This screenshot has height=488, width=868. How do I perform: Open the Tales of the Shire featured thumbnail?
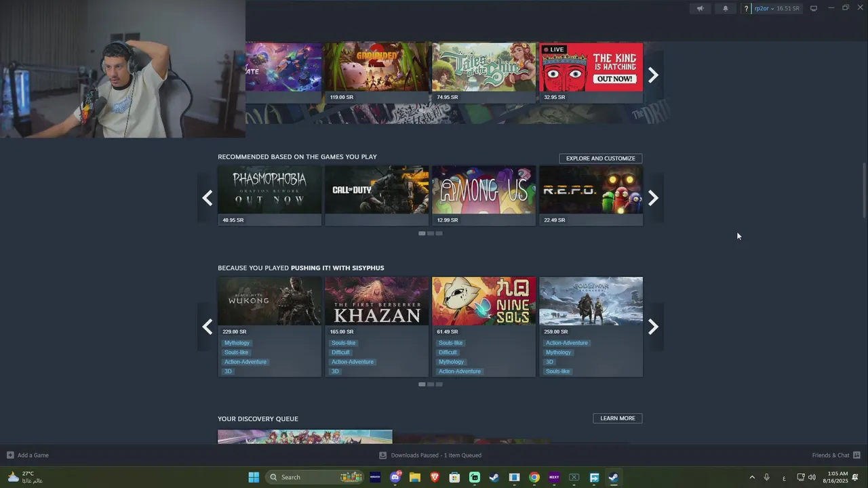click(484, 67)
